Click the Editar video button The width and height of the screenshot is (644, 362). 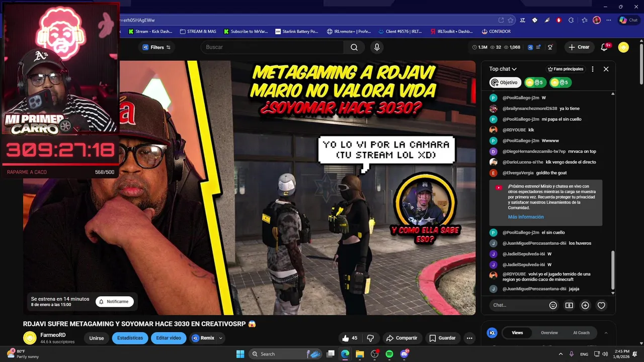point(169,338)
